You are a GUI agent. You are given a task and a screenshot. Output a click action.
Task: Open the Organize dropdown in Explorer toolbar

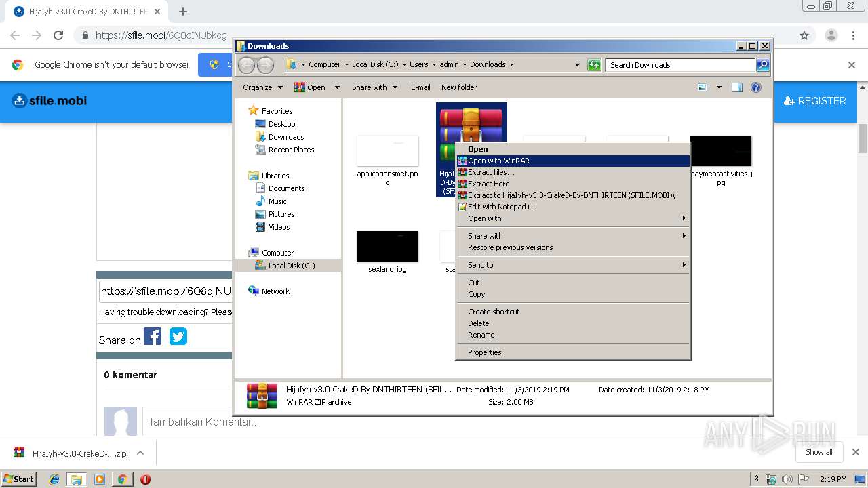(262, 87)
